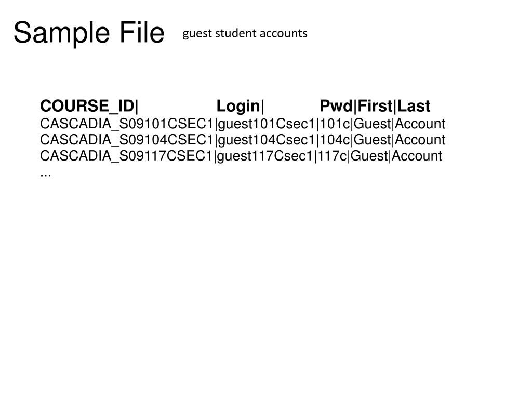Click login name guest104Csec1
Screen dimensions: 532x399
point(267,140)
